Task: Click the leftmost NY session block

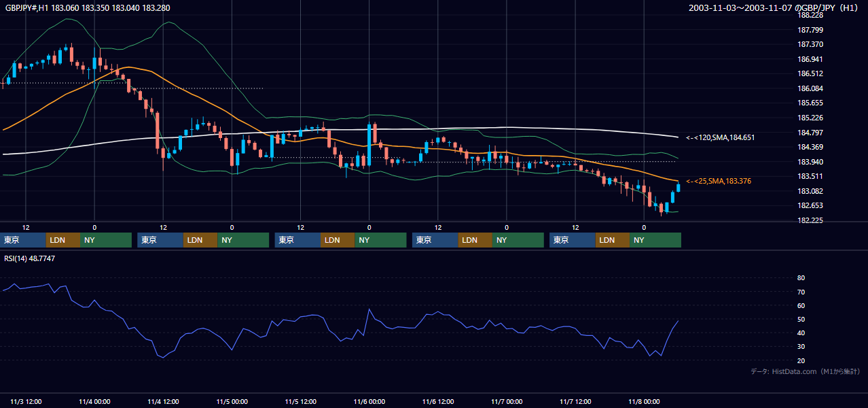Action: click(x=106, y=240)
